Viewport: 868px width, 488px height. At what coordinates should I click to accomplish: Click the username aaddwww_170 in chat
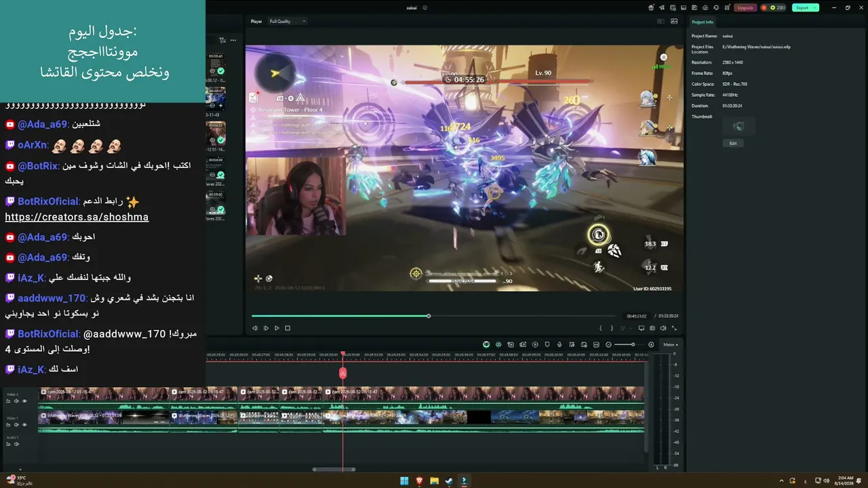[x=52, y=298]
